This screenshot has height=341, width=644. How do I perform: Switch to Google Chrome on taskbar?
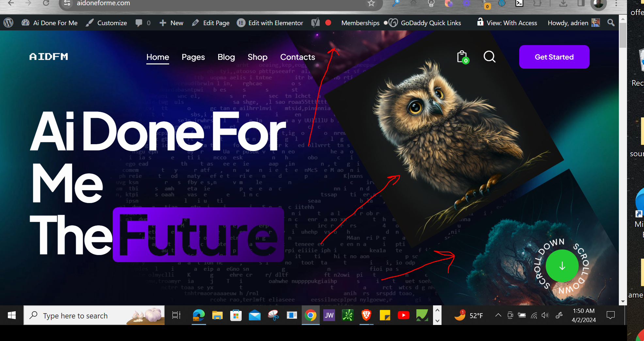pyautogui.click(x=311, y=315)
